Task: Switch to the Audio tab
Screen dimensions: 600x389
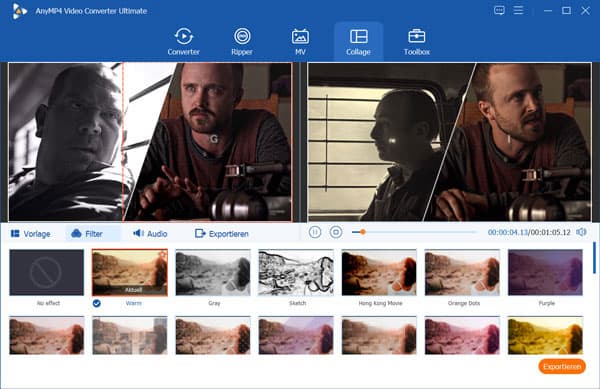Action: pos(150,234)
